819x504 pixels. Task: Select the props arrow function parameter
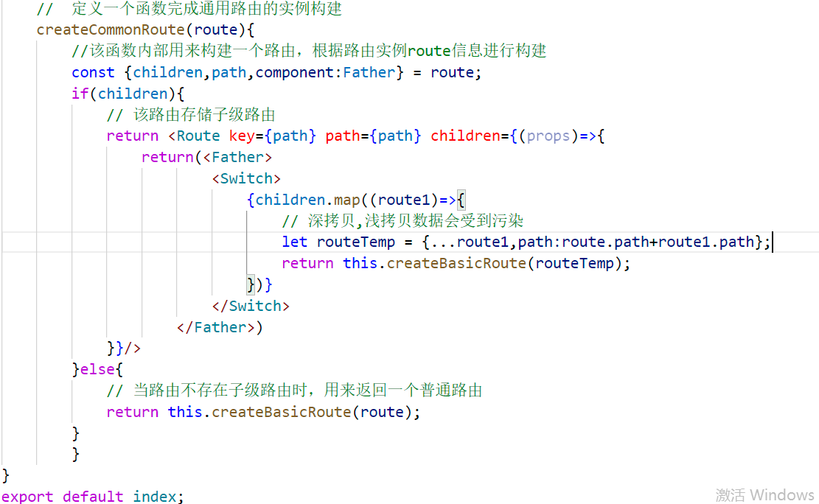tap(548, 136)
